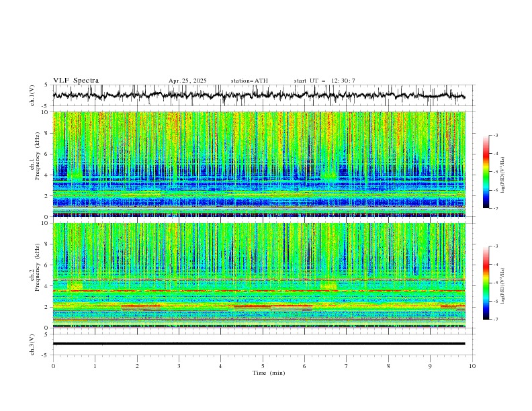
Task: Select the "start UT = 12:30:7" label
Action: click(x=324, y=81)
